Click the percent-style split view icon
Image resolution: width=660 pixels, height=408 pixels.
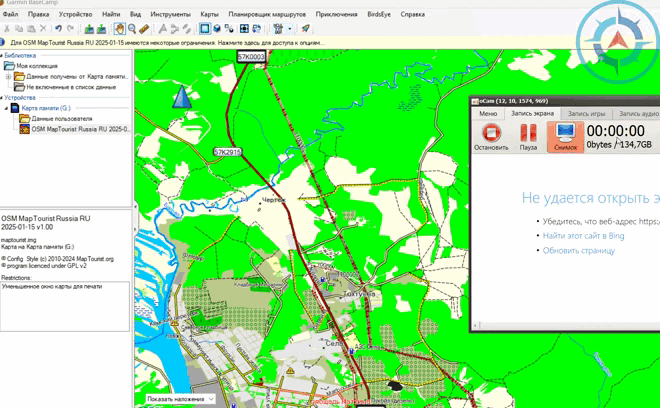tap(229, 29)
